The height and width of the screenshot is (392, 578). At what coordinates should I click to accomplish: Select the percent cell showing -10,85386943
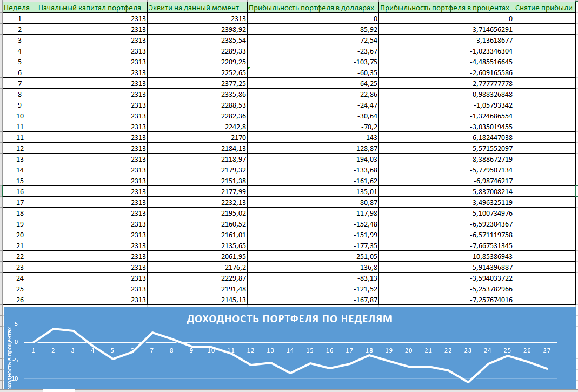(x=446, y=256)
